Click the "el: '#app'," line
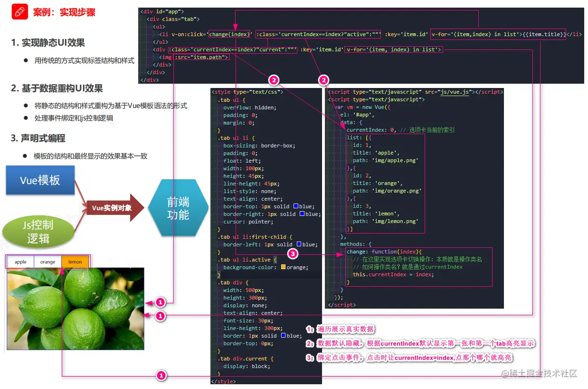This screenshot has width=588, height=389. coord(357,115)
